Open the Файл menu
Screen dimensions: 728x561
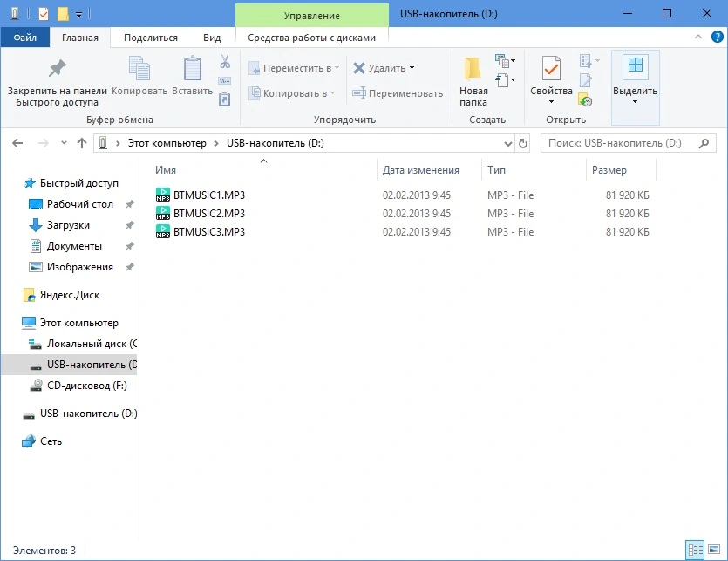coord(25,38)
